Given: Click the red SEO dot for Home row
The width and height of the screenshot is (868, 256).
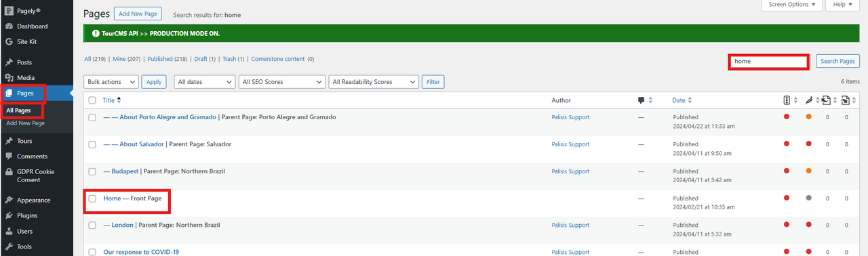Looking at the screenshot, I should click(x=787, y=198).
